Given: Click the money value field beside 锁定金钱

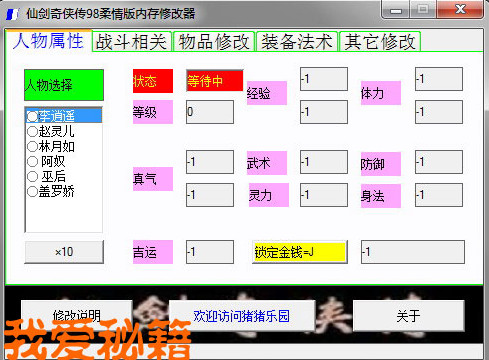Looking at the screenshot, I should [x=413, y=252].
